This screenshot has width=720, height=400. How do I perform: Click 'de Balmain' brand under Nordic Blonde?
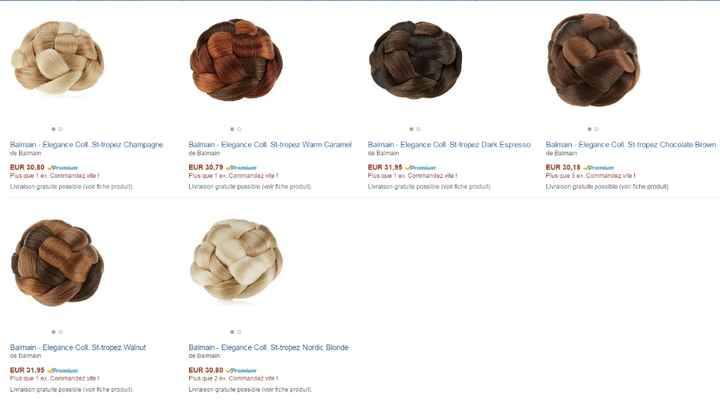pos(204,356)
